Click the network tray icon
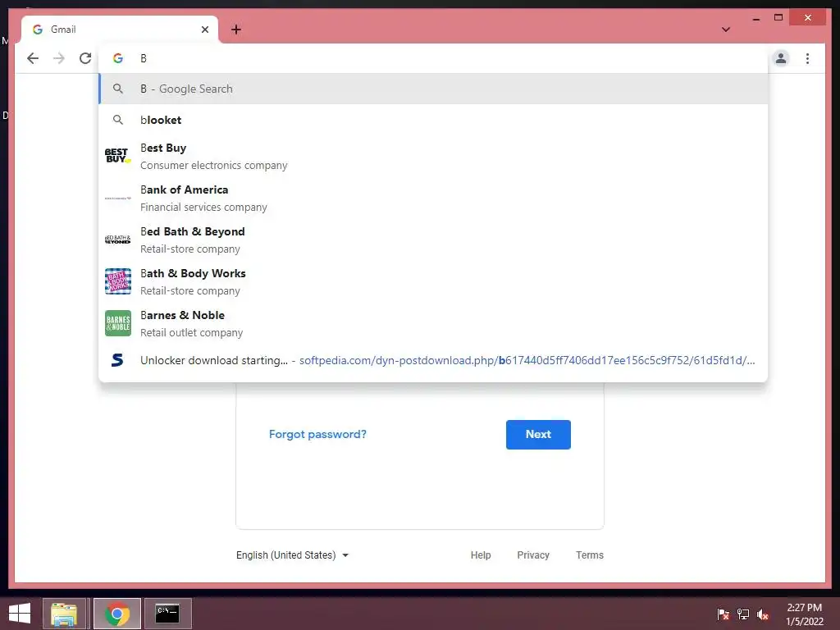840x630 pixels. pyautogui.click(x=743, y=614)
